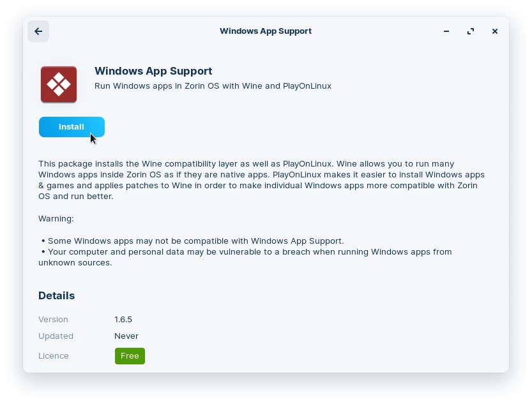Click the warning text about app compatibility
532x402 pixels.
(x=192, y=241)
